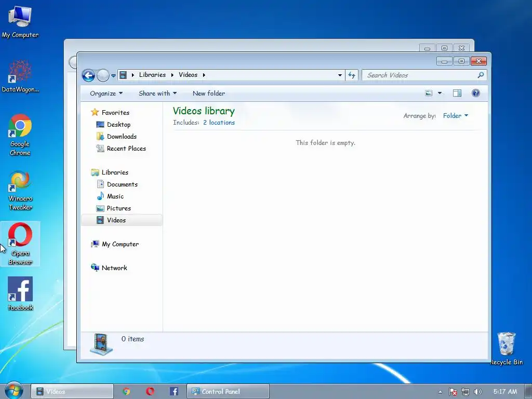
Task: Click the 5:17 AM taskbar clock
Action: (505, 392)
